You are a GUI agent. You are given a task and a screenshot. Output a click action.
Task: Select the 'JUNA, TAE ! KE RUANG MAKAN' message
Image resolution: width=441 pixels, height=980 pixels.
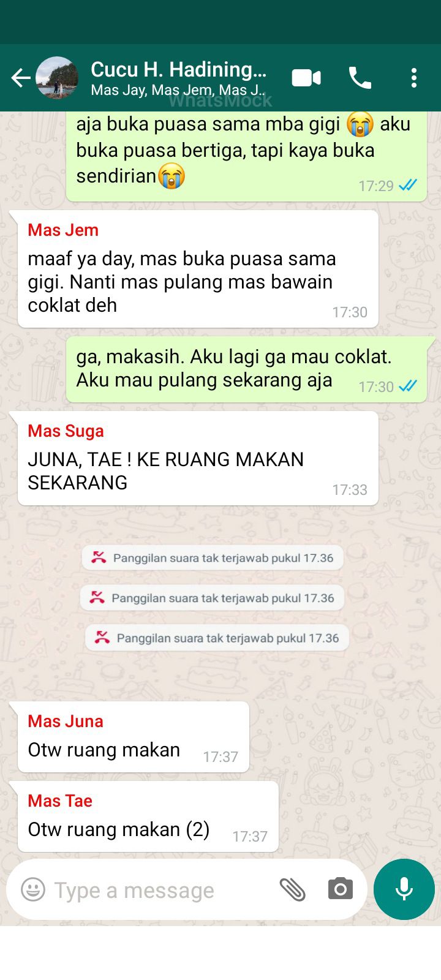(198, 458)
